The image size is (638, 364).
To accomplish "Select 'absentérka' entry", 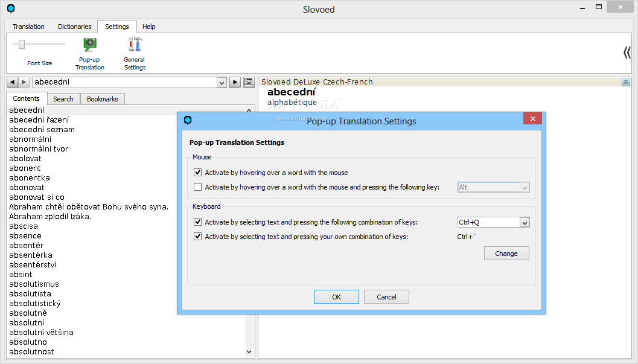I will pos(31,255).
